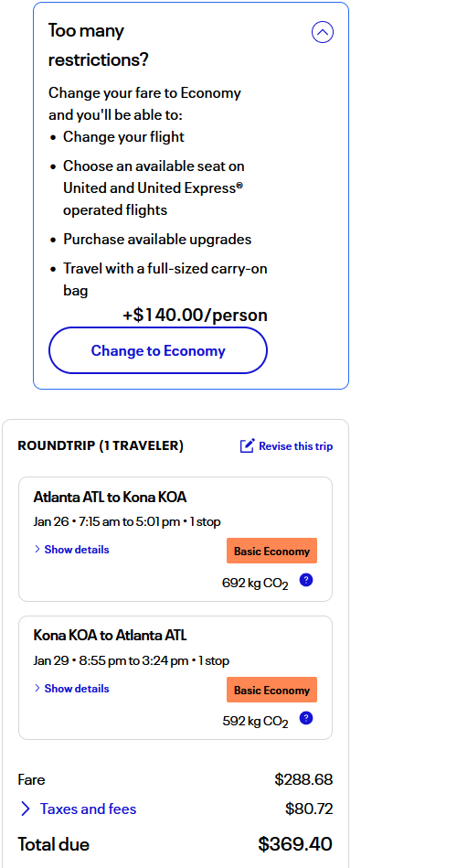Open the Revise this trip link text
This screenshot has width=457, height=868.
296,446
